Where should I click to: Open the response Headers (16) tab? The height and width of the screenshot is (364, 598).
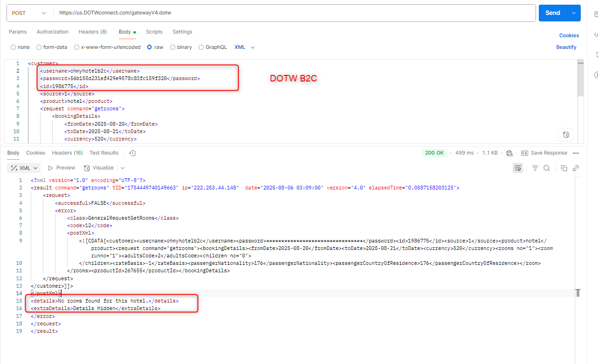coord(67,153)
